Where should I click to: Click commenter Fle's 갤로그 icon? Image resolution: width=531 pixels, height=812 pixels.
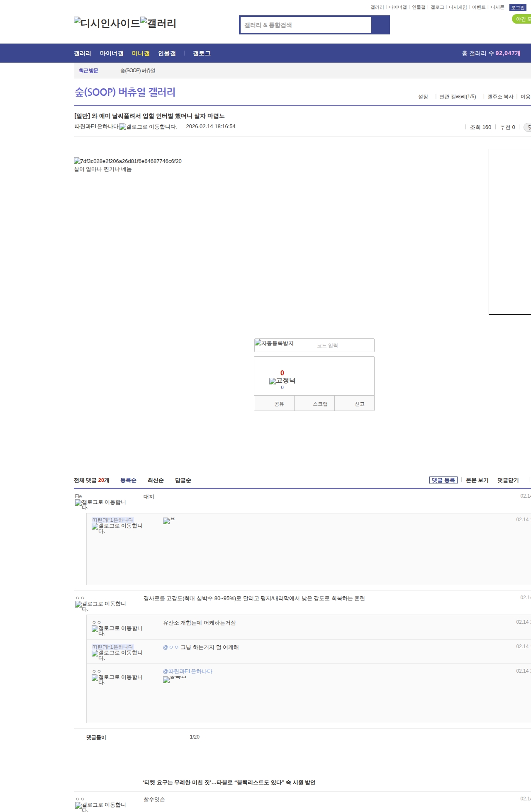tap(100, 504)
